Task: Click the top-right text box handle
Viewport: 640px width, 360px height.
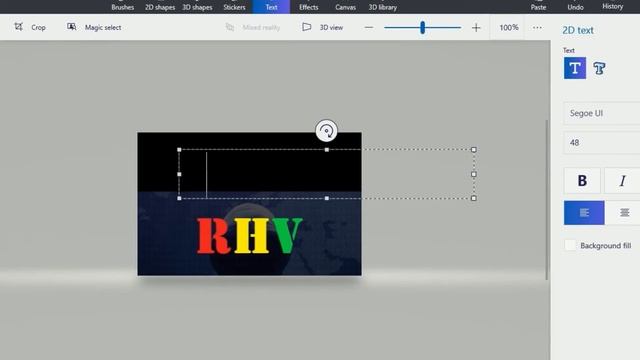Action: click(474, 150)
